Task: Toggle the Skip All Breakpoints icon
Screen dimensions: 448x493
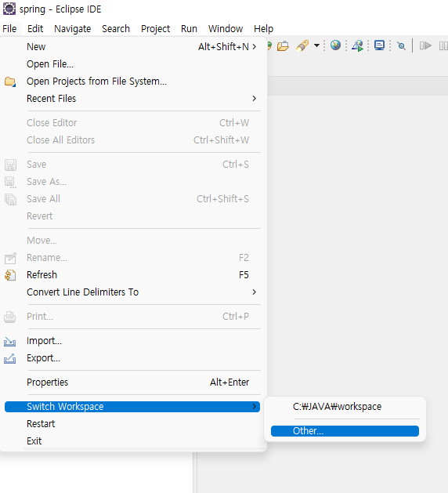Action: [401, 46]
